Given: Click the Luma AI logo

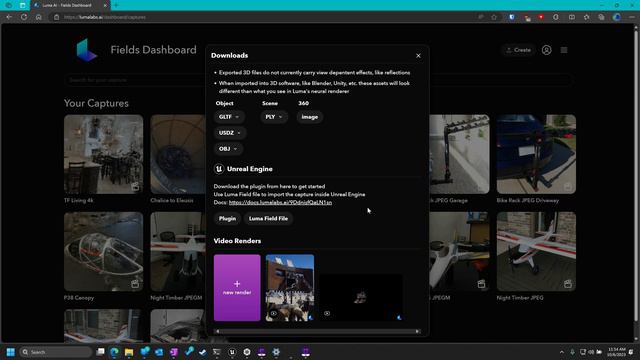Looking at the screenshot, I should point(87,50).
